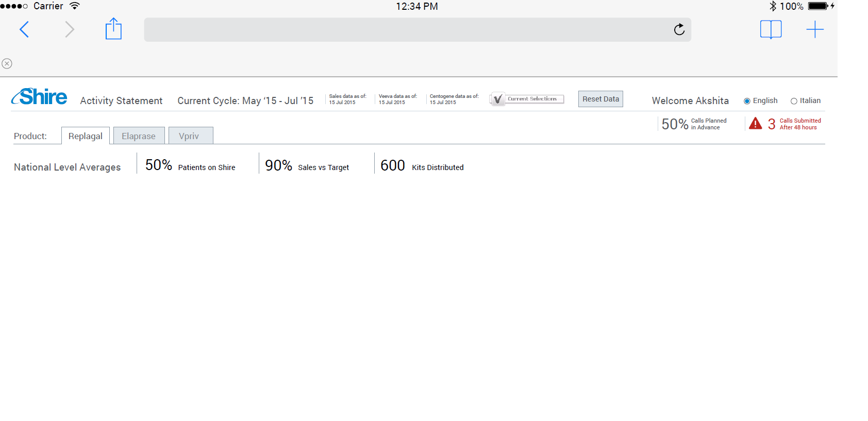Screen dimensions: 868x421
Task: Go back using the browser back arrow
Action: pos(24,29)
